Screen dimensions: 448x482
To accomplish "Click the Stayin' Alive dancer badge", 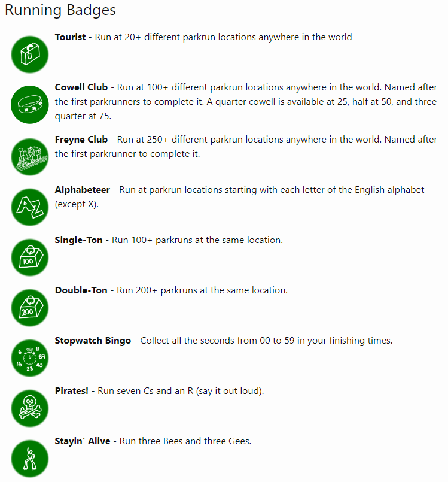I will (x=29, y=458).
